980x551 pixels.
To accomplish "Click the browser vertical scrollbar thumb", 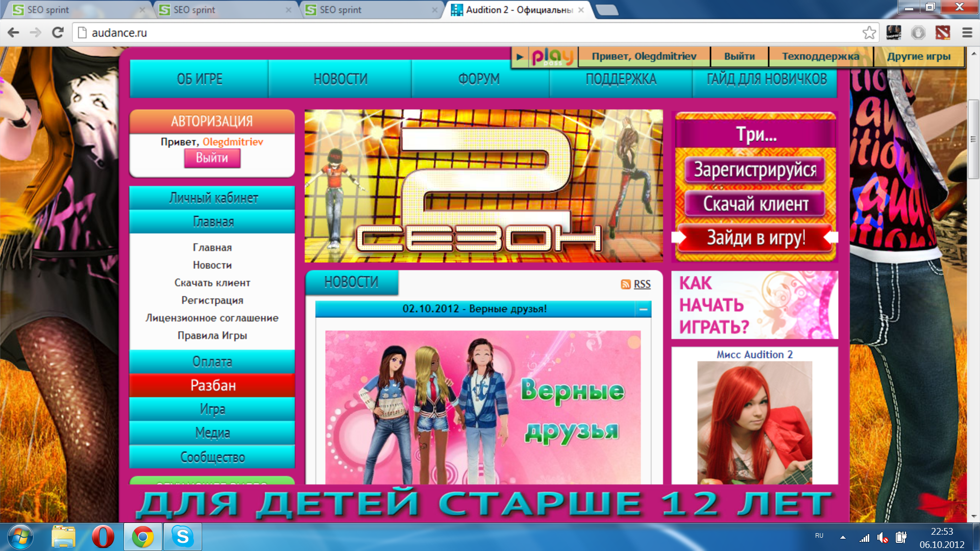I will tap(973, 139).
